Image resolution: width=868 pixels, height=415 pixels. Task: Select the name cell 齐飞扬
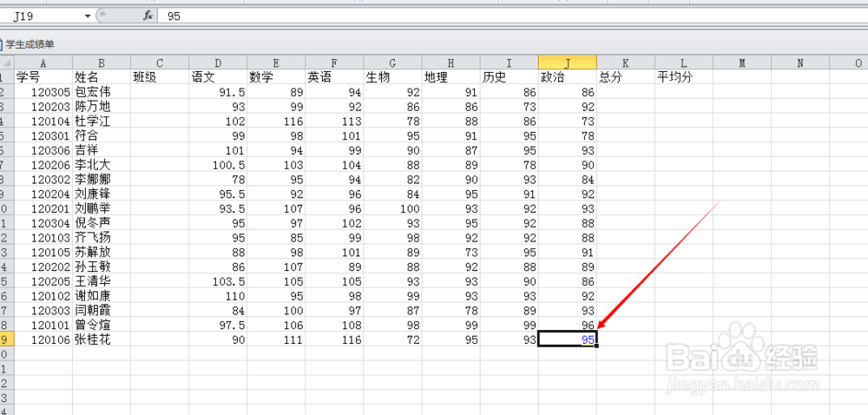(x=102, y=238)
